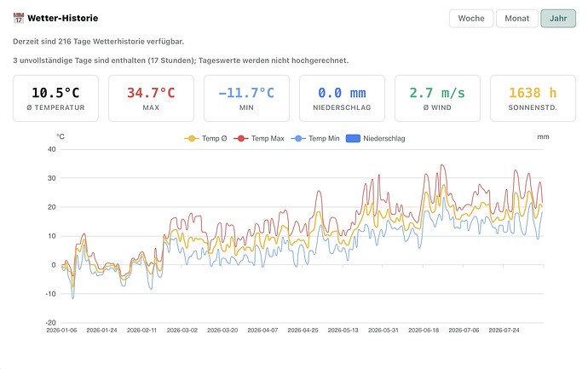Click the 2026-02-11 axis date label

[x=141, y=331]
